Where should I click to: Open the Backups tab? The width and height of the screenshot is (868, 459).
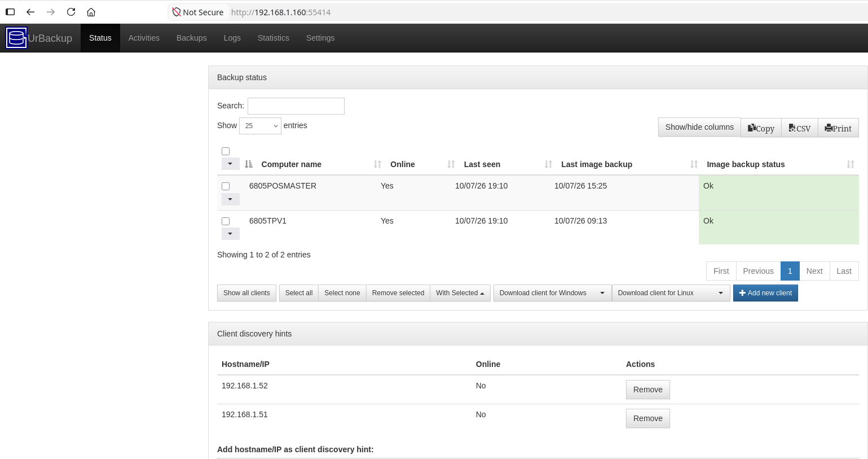pyautogui.click(x=192, y=38)
